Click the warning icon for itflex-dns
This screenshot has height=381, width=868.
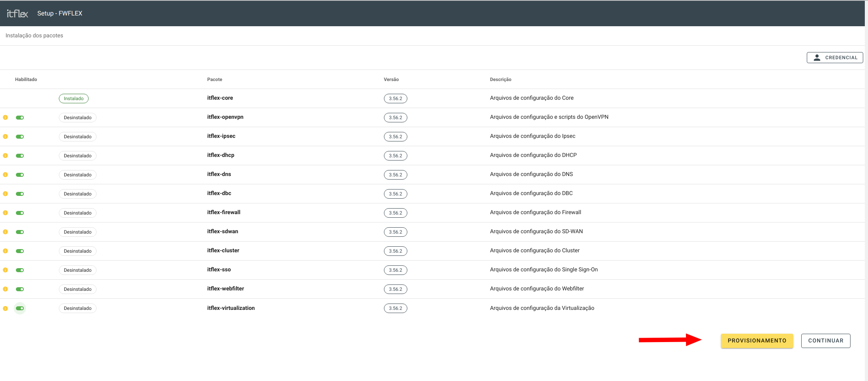coord(6,175)
